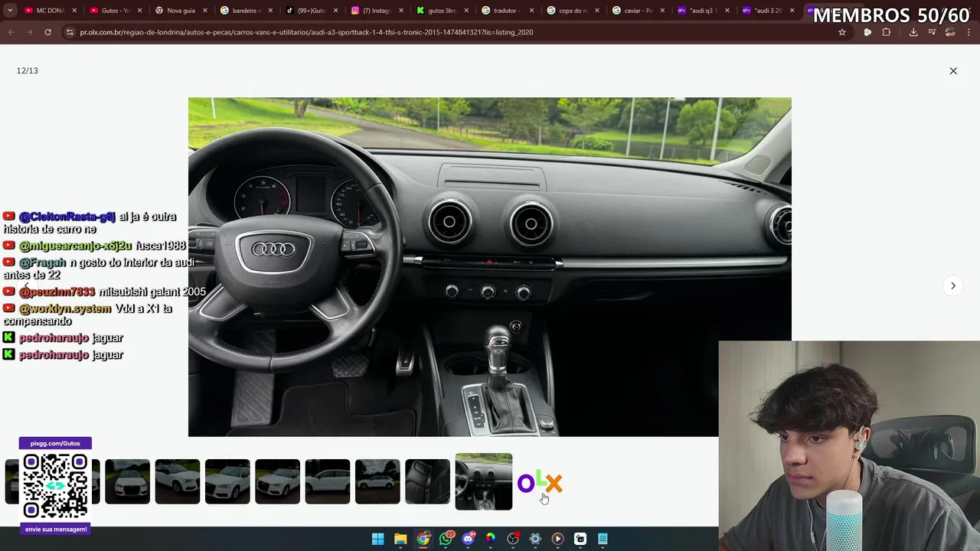Click the main Audi dashboard photo
Viewport: 980px width, 551px height.
[490, 267]
